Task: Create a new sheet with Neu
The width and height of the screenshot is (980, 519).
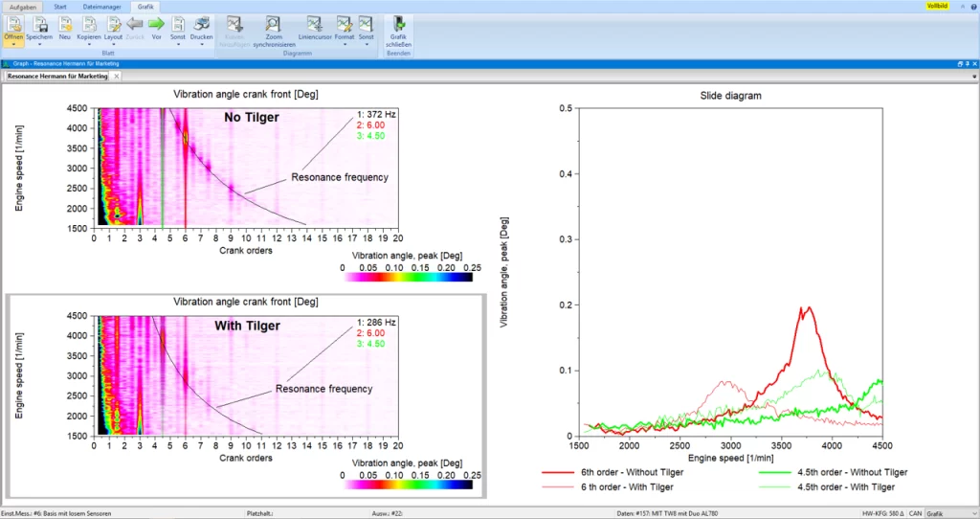Action: point(65,23)
